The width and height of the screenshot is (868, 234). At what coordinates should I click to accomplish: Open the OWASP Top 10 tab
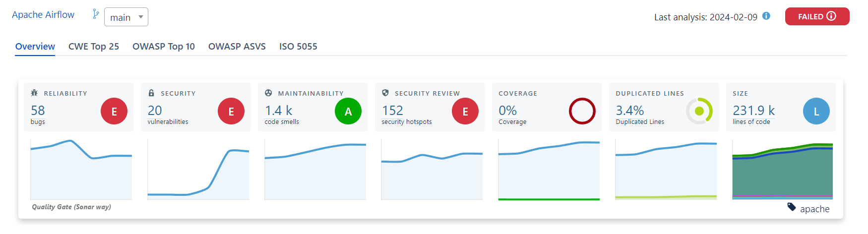(x=164, y=47)
